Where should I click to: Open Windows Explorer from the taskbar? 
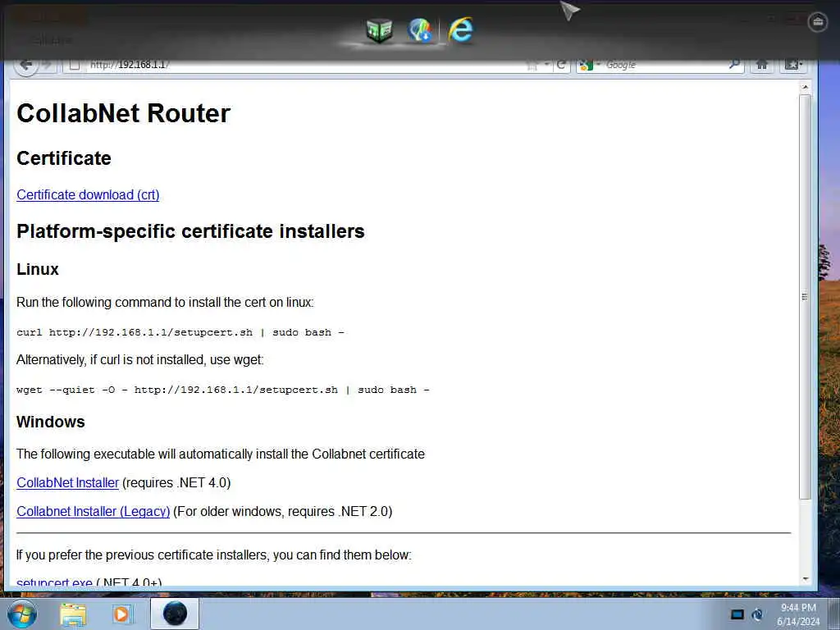tap(73, 614)
